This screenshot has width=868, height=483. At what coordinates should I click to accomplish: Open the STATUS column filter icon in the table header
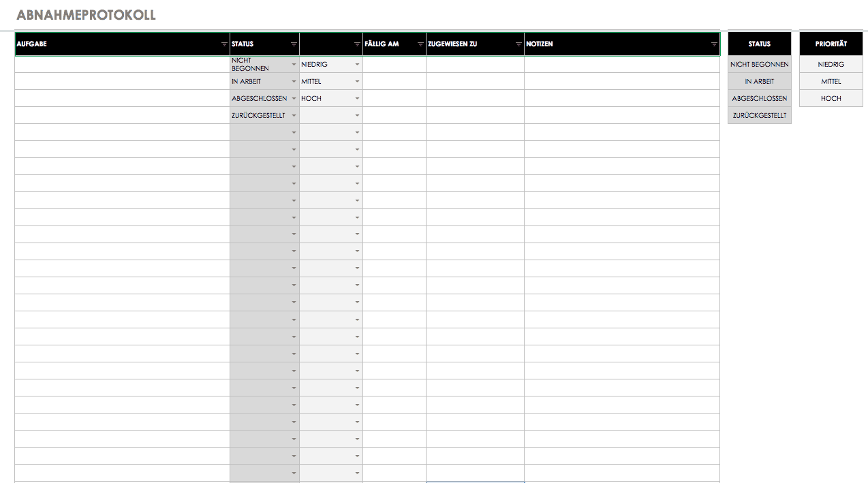(294, 44)
